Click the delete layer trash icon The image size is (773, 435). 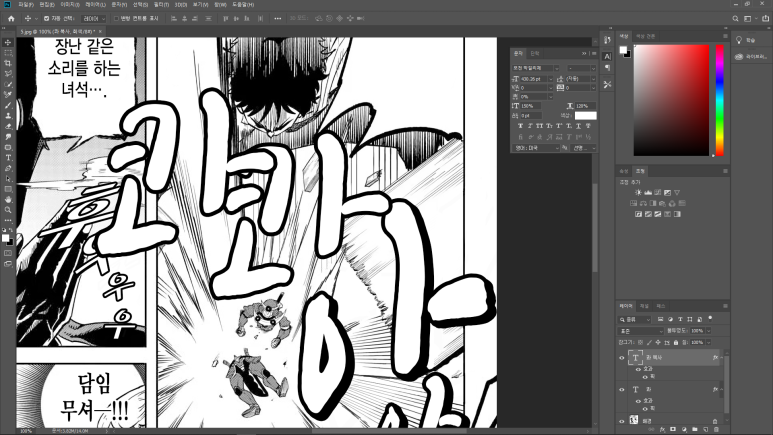click(x=716, y=430)
